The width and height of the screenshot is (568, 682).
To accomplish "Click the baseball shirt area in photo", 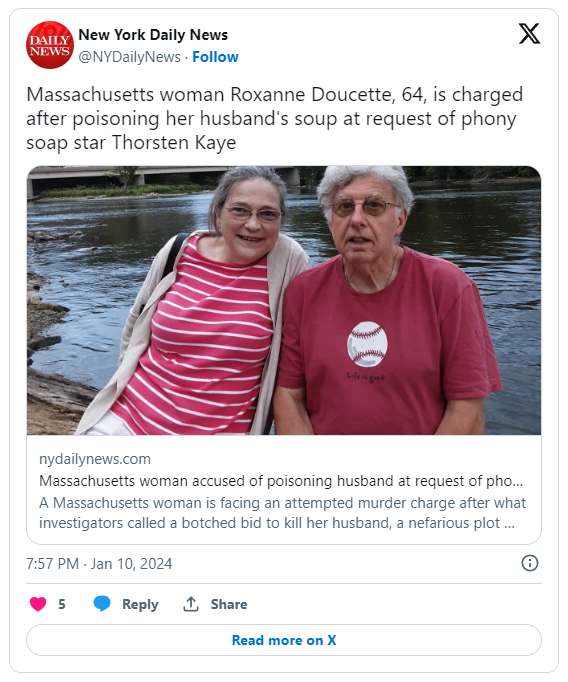I will (368, 344).
